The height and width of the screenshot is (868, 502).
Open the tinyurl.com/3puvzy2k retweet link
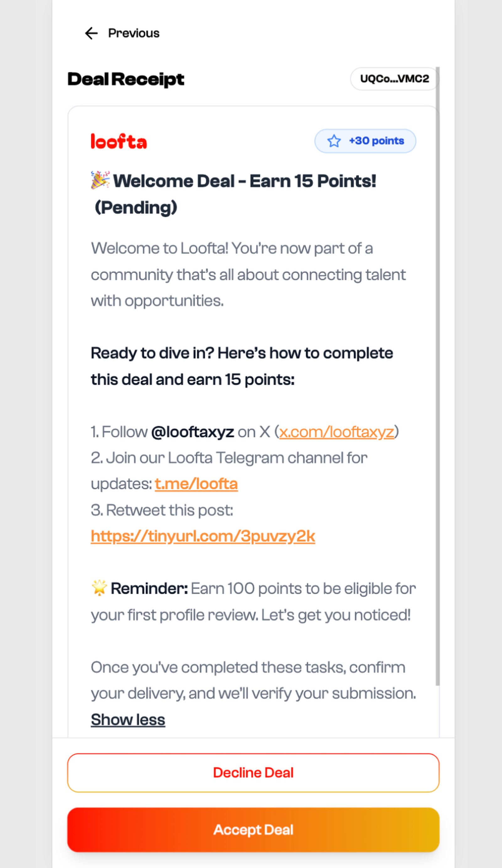click(x=203, y=536)
